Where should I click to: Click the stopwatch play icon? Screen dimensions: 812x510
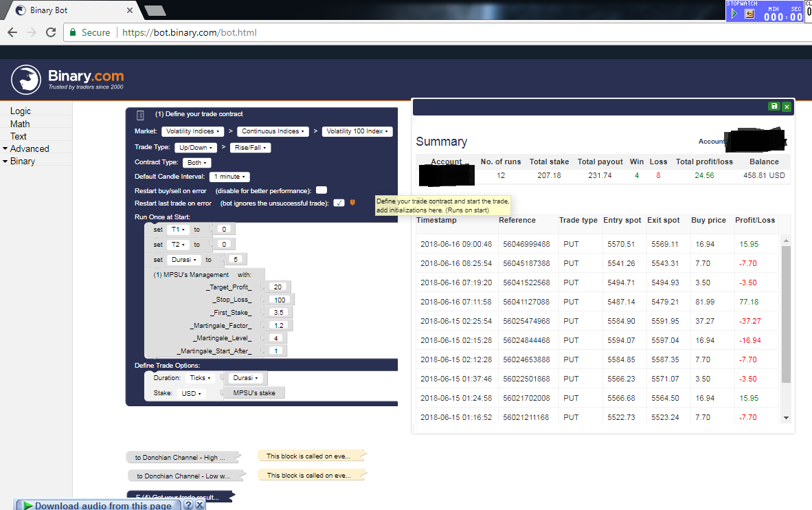coord(734,14)
